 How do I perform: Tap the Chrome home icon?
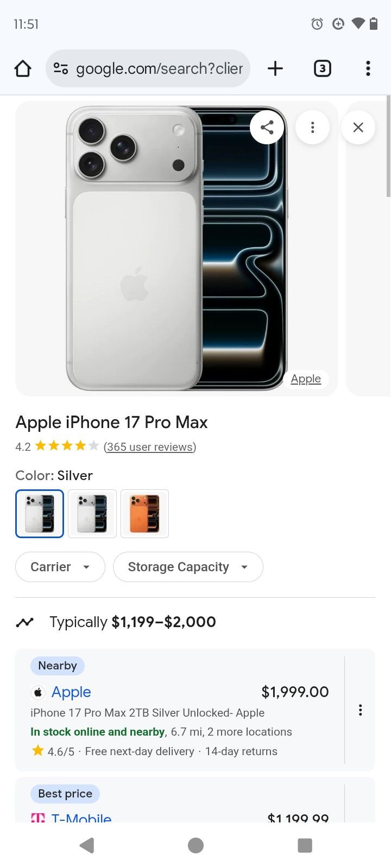pos(23,69)
